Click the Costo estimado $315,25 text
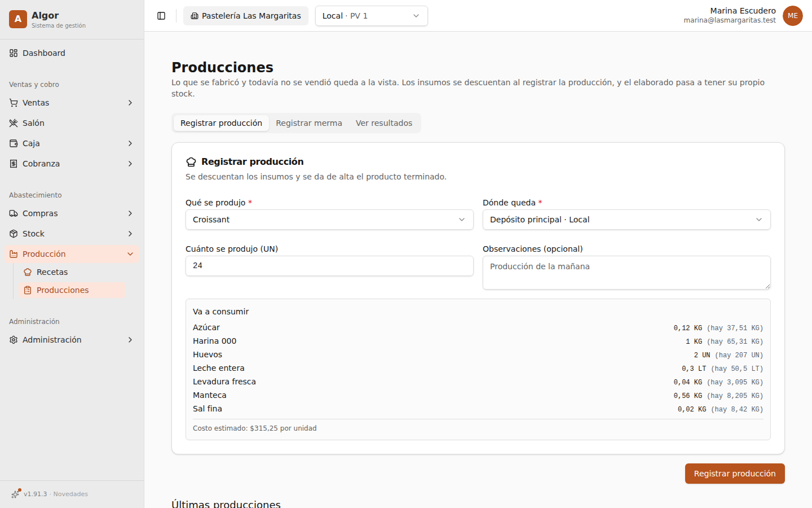The width and height of the screenshot is (812, 508). pyautogui.click(x=255, y=428)
